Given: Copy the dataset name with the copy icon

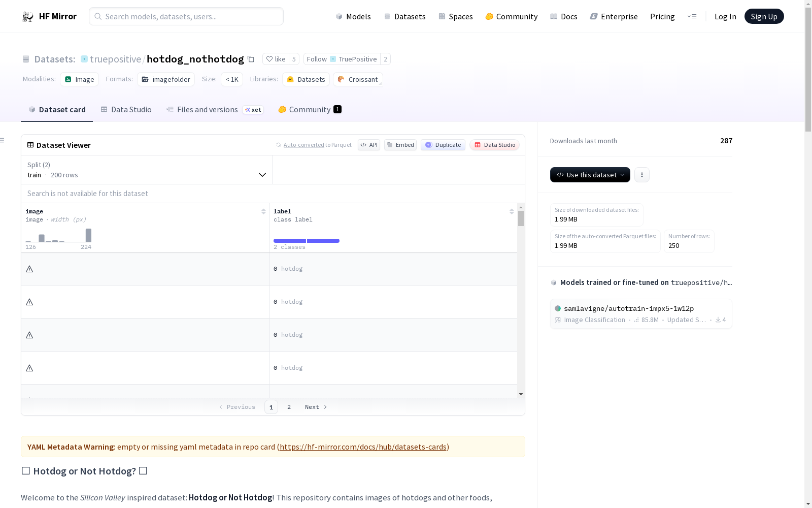Looking at the screenshot, I should [251, 59].
